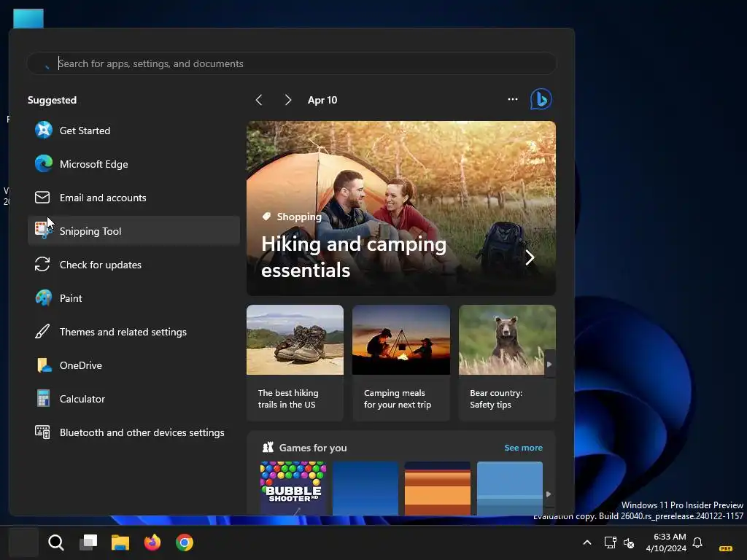Advance the Hiking and camping banner chevron
747x560 pixels.
[530, 257]
